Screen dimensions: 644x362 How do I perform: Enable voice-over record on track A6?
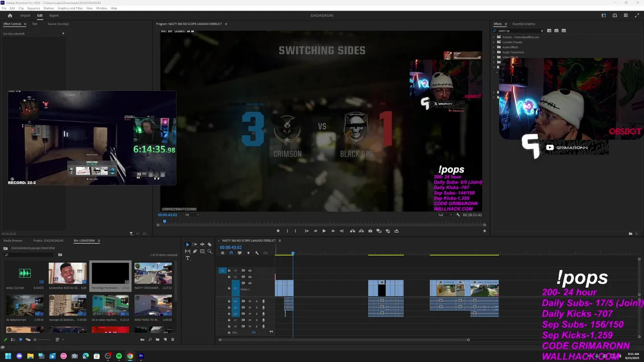click(263, 314)
